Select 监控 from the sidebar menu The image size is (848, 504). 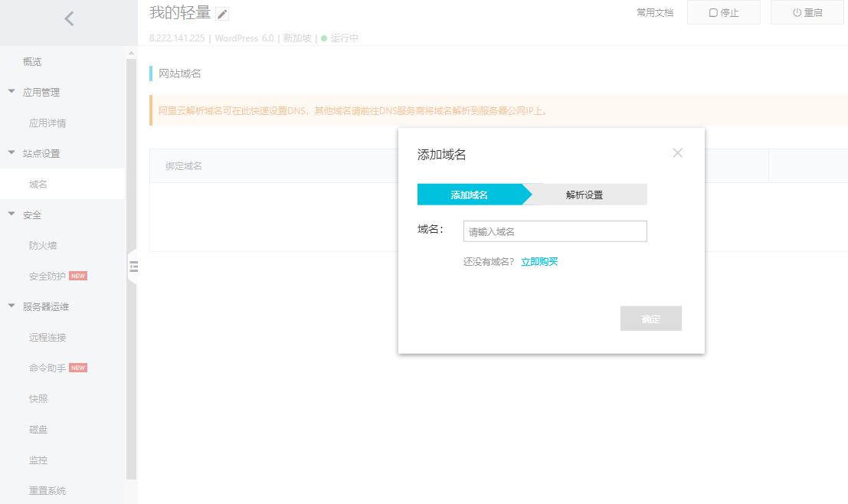39,460
